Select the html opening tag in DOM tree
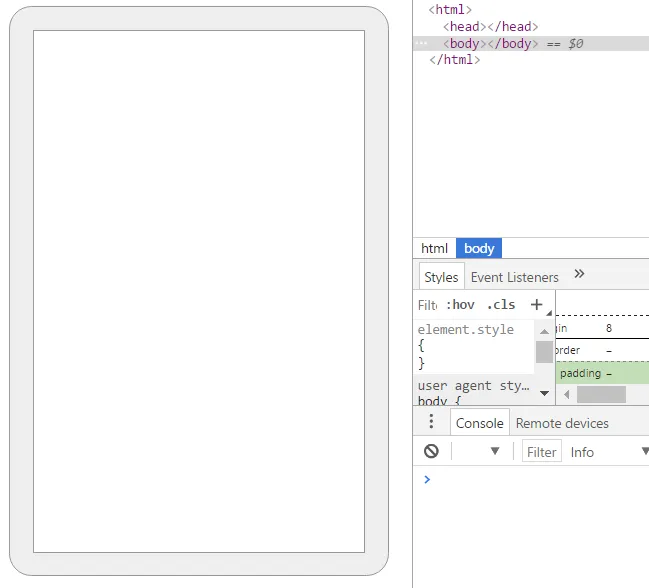Image resolution: width=649 pixels, height=588 pixels. pyautogui.click(x=450, y=10)
